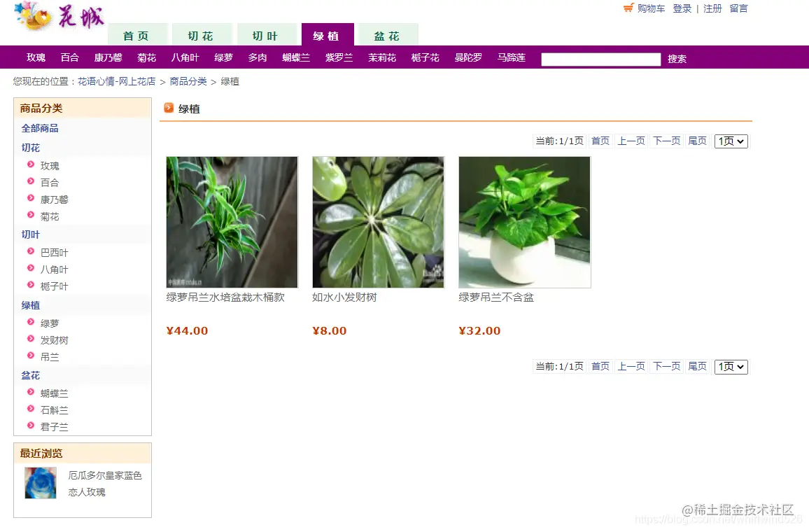Select 巴西叶 in the sidebar
Viewport: 809px width, 532px height.
[54, 253]
